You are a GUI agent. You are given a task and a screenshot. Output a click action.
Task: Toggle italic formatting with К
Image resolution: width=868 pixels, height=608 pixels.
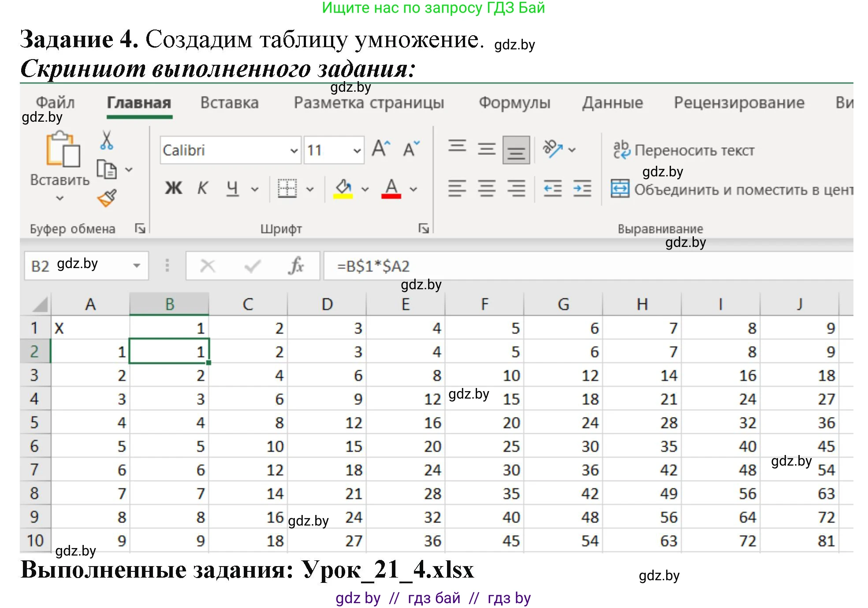203,188
